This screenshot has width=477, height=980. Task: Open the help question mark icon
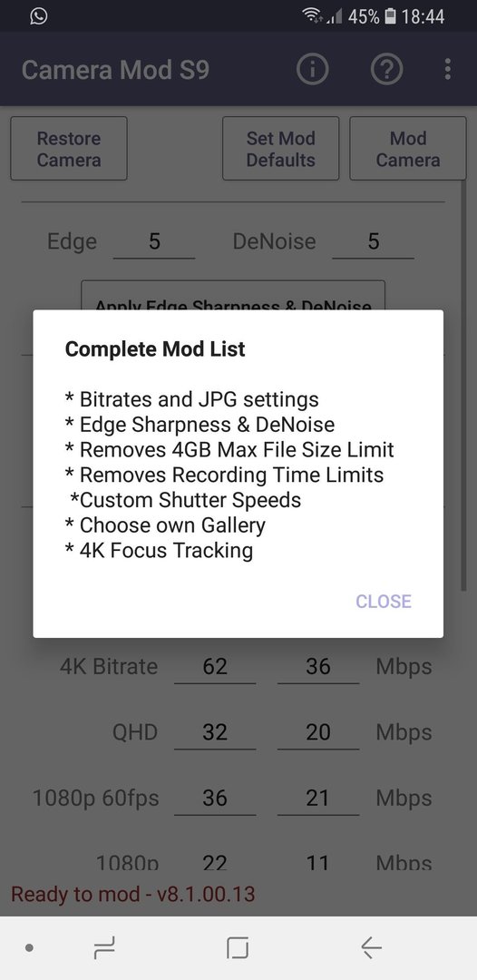pos(386,69)
